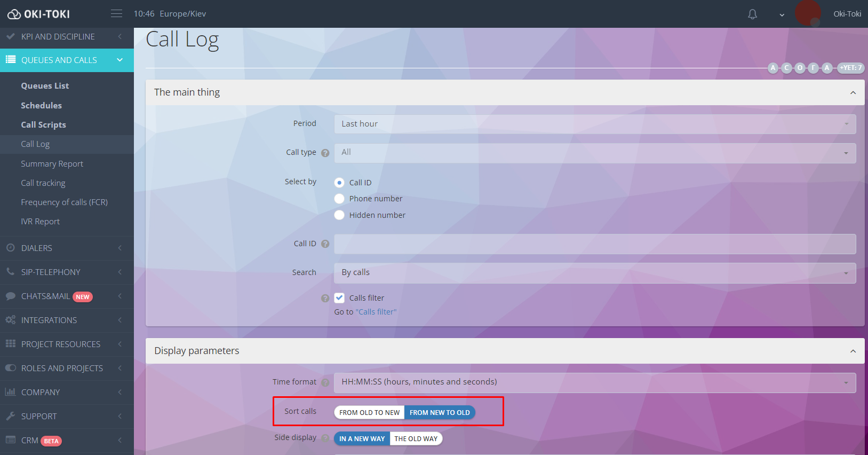Viewport: 868px width, 455px height.
Task: Open the Search dropdown showing By calls
Action: click(x=594, y=273)
